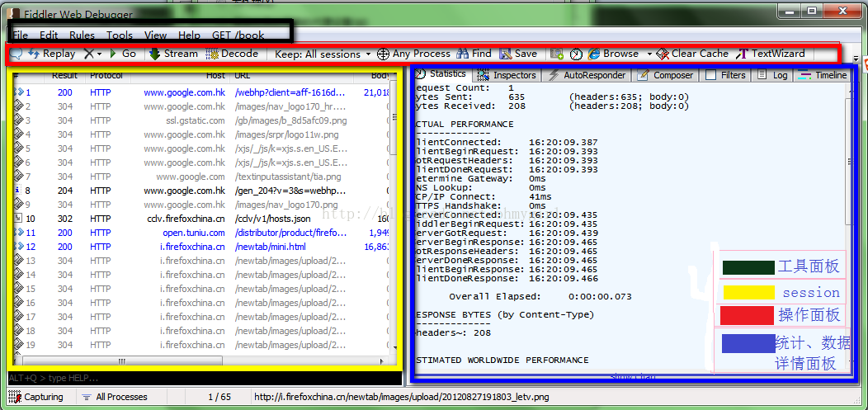Image resolution: width=868 pixels, height=410 pixels.
Task: Select session number 15 in the list
Action: [x=31, y=289]
